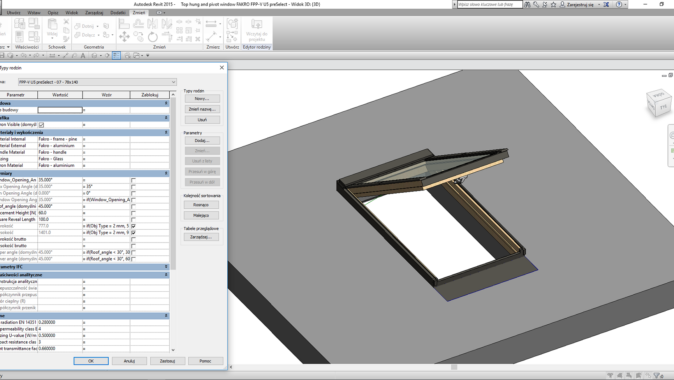Toggle lock checkbox for the 777.0 width row
This screenshot has height=380, width=674.
pos(133,226)
